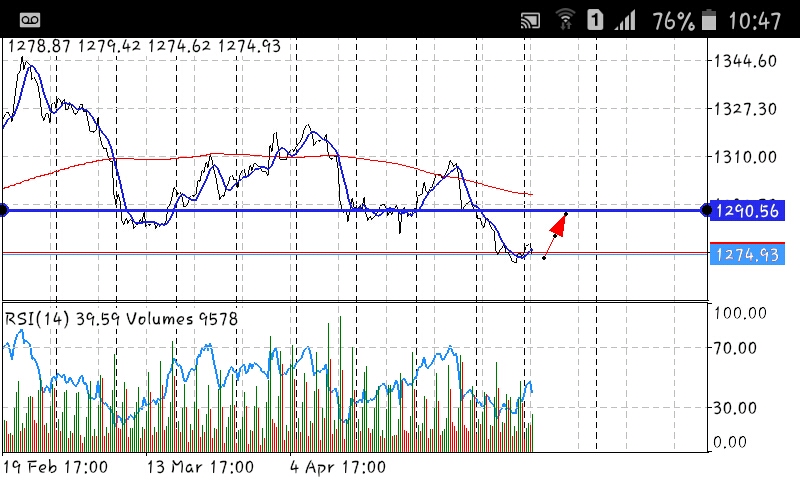Image resolution: width=800 pixels, height=480 pixels.
Task: Tap the 70.00 RSI axis label
Action: point(734,348)
